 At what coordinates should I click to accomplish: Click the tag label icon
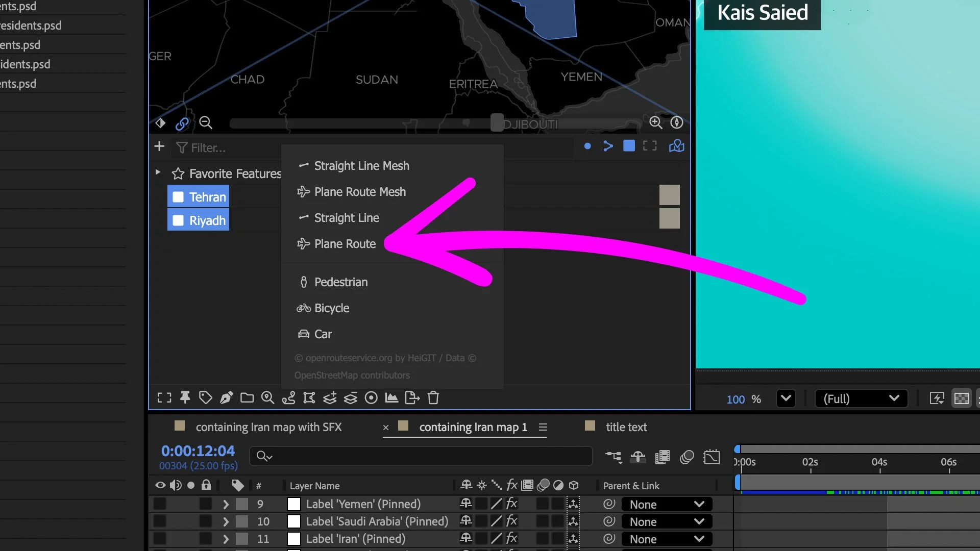click(x=205, y=398)
